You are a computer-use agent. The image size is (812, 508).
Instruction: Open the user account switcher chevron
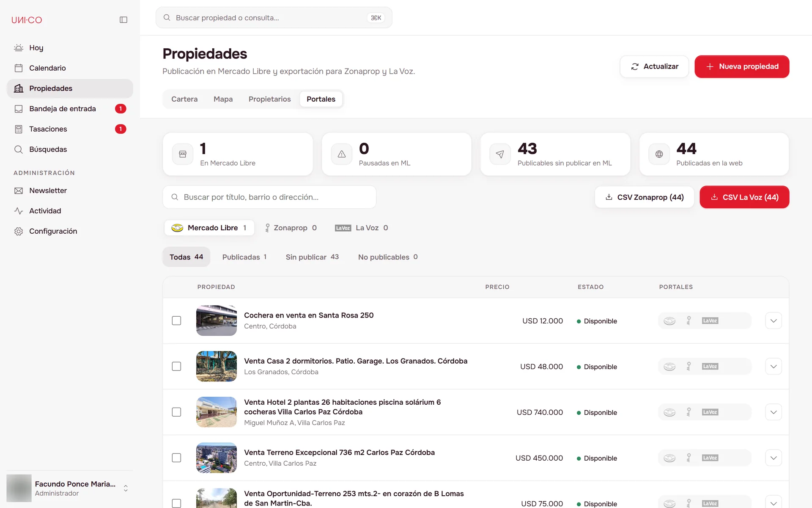click(x=126, y=489)
